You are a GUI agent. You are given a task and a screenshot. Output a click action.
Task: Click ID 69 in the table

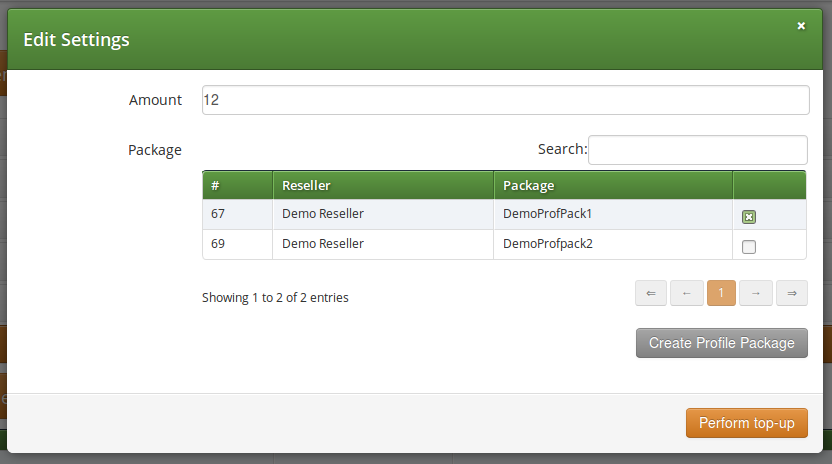coord(219,244)
